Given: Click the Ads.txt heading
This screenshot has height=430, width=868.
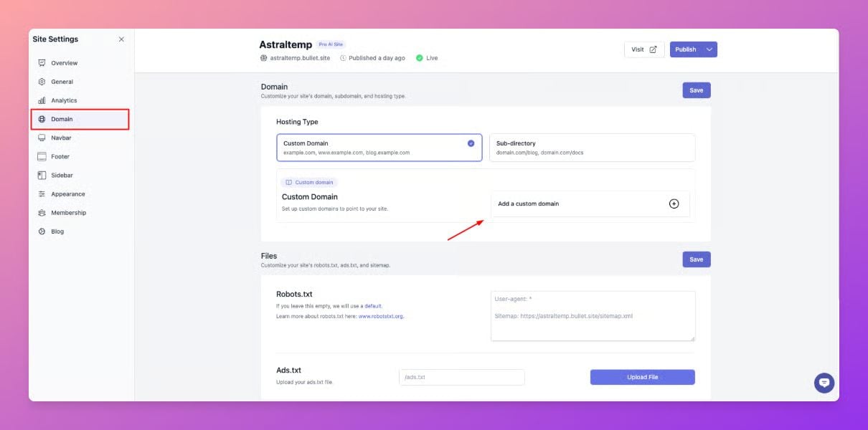Looking at the screenshot, I should point(288,371).
